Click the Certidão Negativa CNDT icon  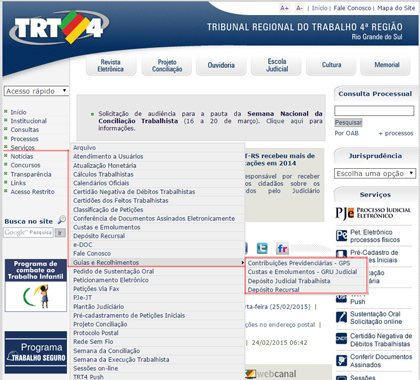click(342, 339)
